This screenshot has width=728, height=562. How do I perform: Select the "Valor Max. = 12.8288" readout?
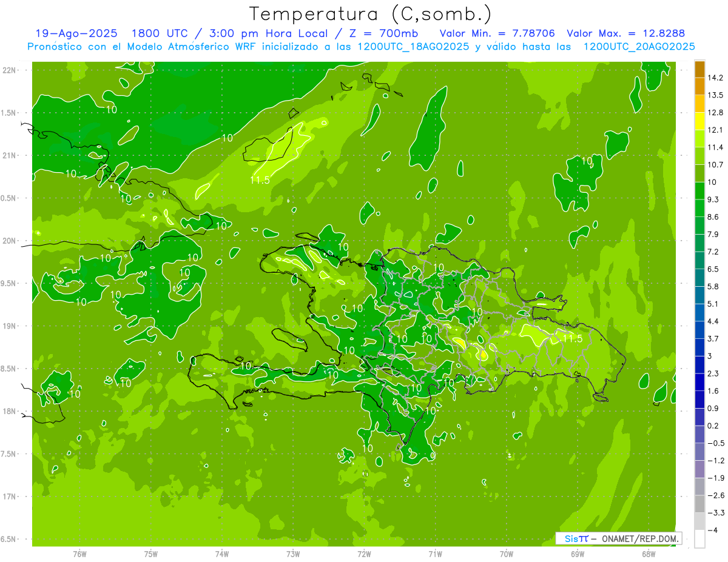tap(625, 33)
